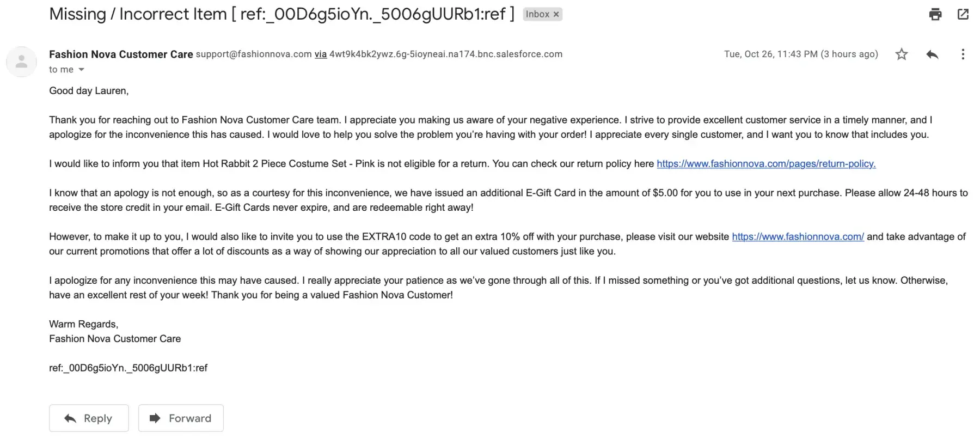980x445 pixels.
Task: Click the sender's profile avatar
Action: coord(21,62)
